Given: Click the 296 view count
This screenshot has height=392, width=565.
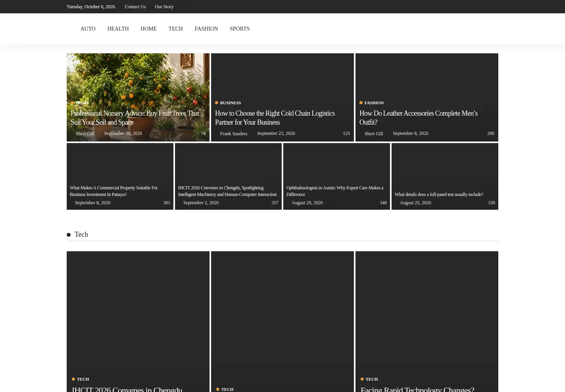Looking at the screenshot, I should click(x=490, y=133).
